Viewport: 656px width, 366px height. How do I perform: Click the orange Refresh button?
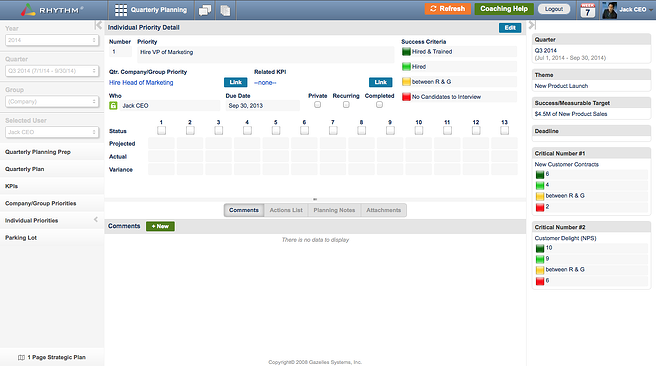(448, 9)
